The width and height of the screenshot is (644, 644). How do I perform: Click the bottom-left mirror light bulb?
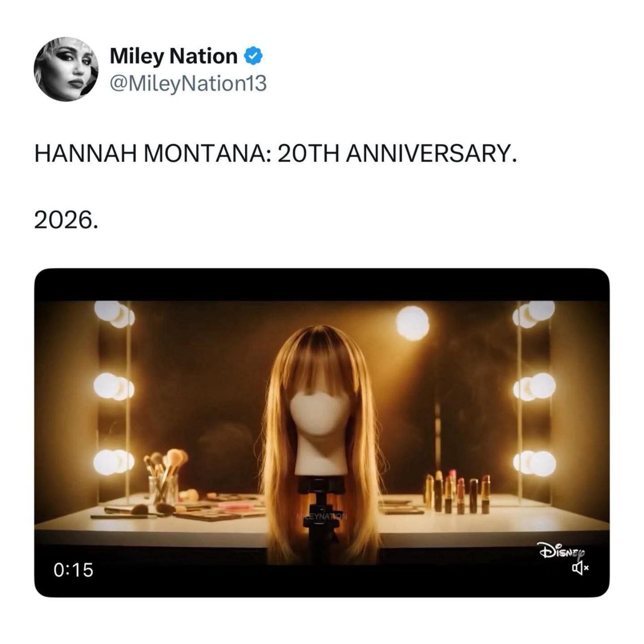[114, 462]
